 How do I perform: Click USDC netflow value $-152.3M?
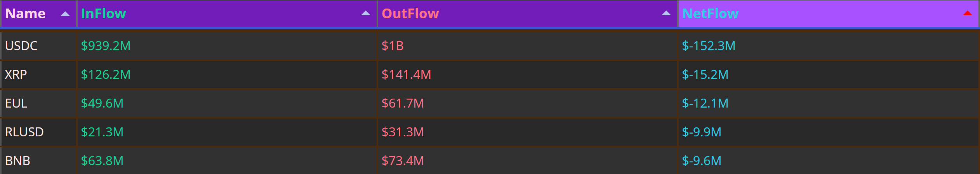pyautogui.click(x=709, y=46)
